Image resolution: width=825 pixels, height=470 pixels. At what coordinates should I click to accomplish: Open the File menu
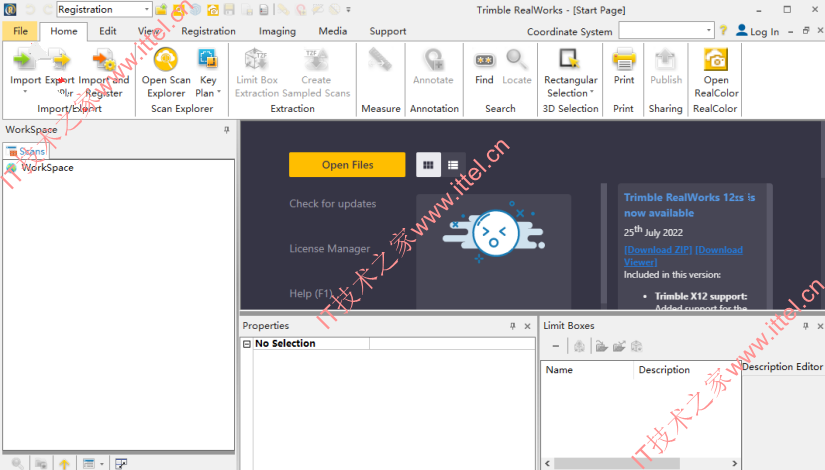point(20,31)
